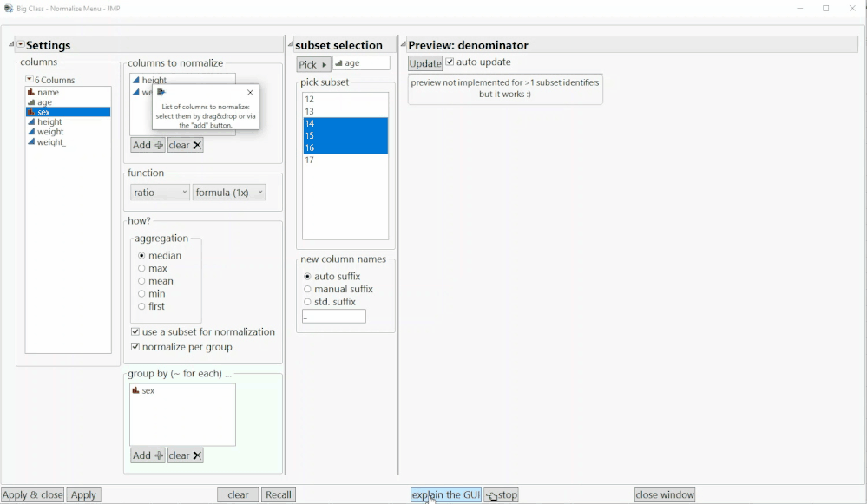867x504 pixels.
Task: Click the Apply button
Action: pyautogui.click(x=83, y=494)
